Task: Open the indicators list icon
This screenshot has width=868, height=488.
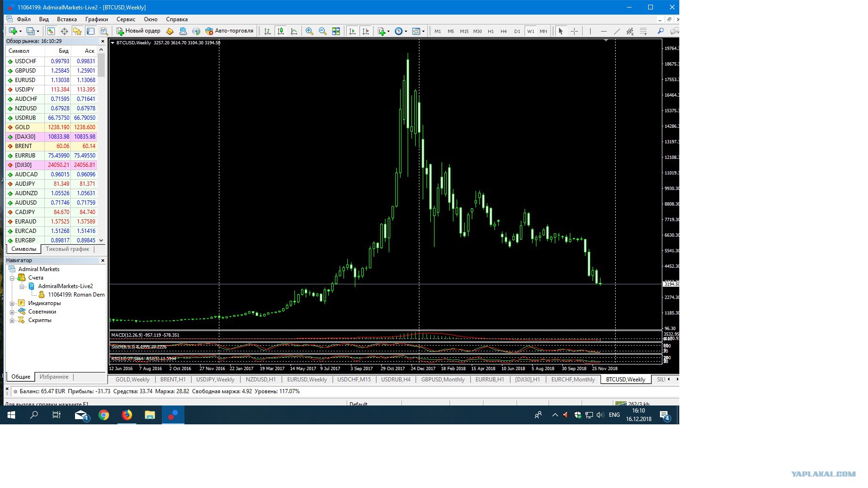Action: 382,31
